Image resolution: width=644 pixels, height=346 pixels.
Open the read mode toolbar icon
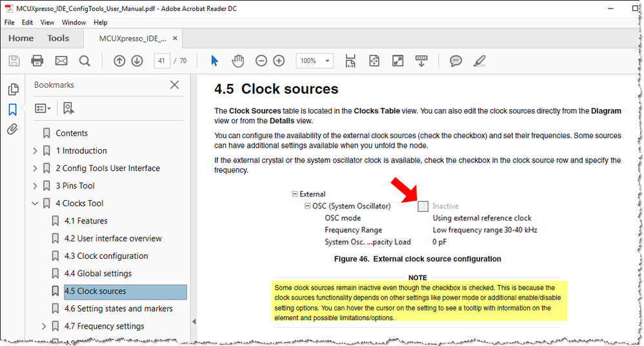421,61
